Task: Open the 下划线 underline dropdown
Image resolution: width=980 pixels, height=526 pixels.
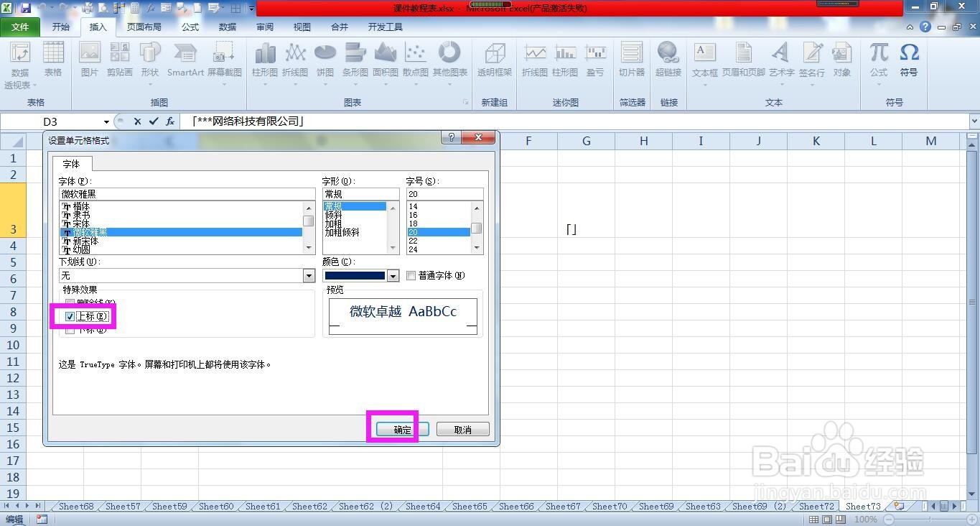Action: [x=308, y=275]
